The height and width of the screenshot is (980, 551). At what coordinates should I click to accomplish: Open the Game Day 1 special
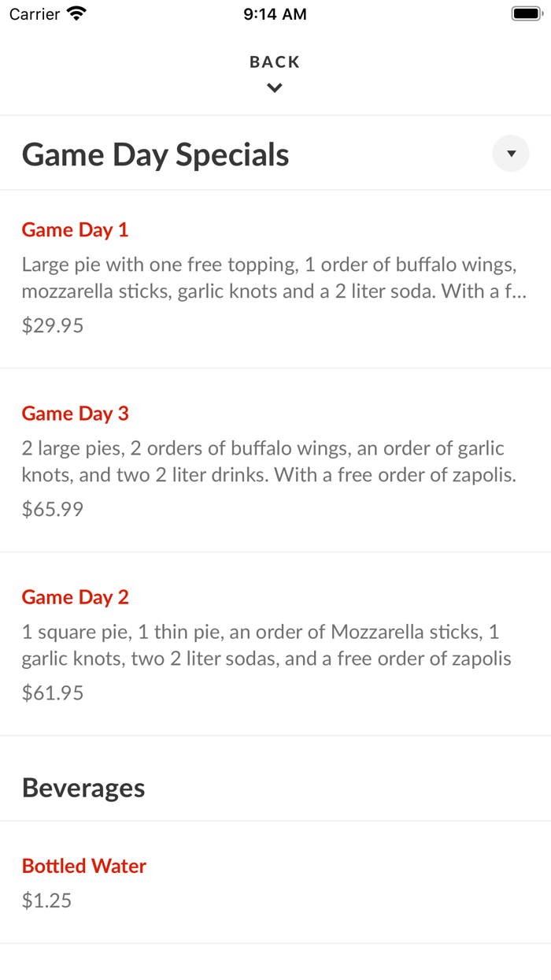click(x=75, y=229)
